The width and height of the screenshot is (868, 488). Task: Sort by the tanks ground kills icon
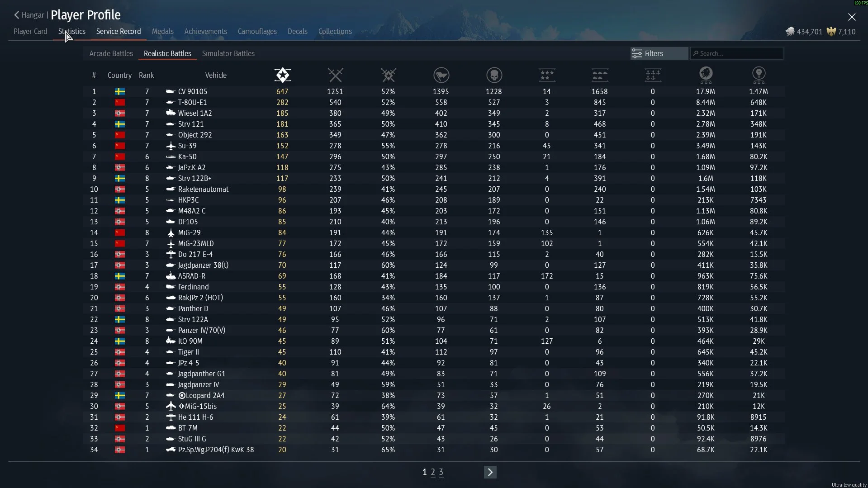tap(600, 75)
